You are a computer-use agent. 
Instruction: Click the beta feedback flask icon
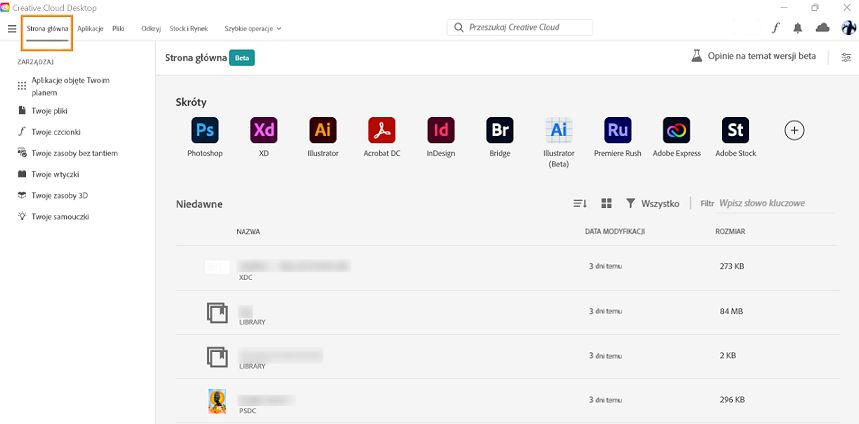[697, 56]
